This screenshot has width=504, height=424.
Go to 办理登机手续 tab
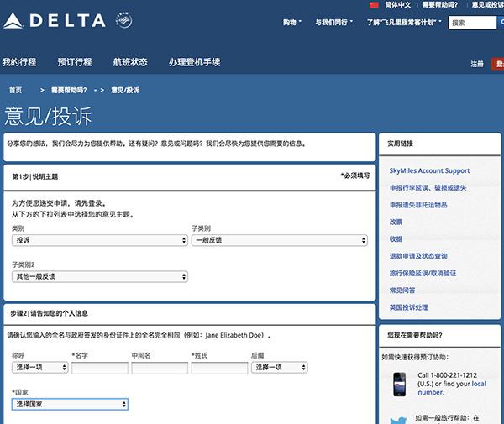click(193, 62)
